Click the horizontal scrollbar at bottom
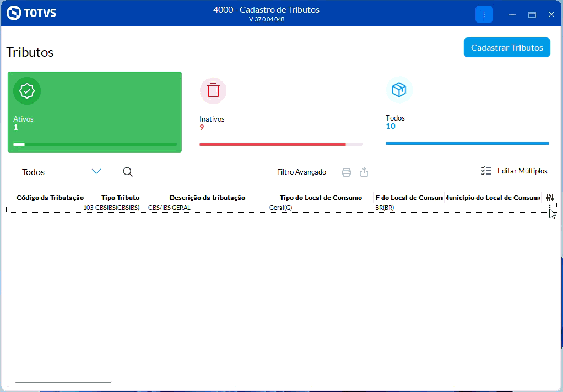563x392 pixels. (63, 383)
